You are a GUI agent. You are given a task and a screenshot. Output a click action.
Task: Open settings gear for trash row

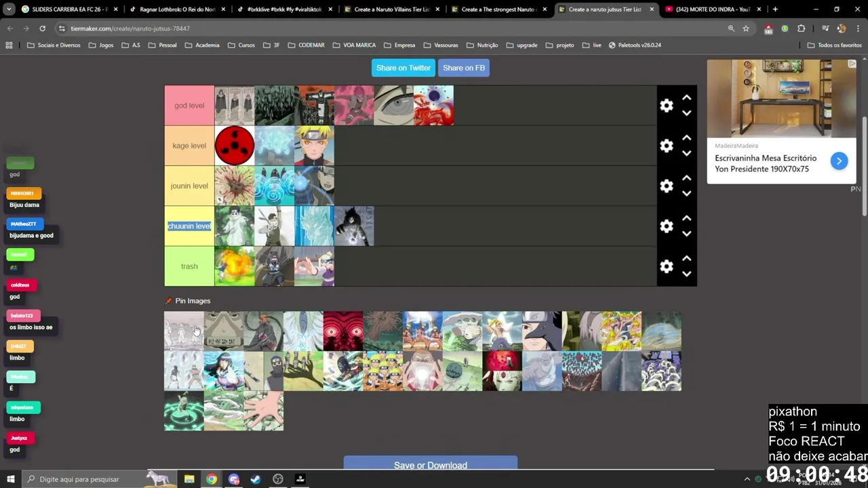tap(667, 266)
